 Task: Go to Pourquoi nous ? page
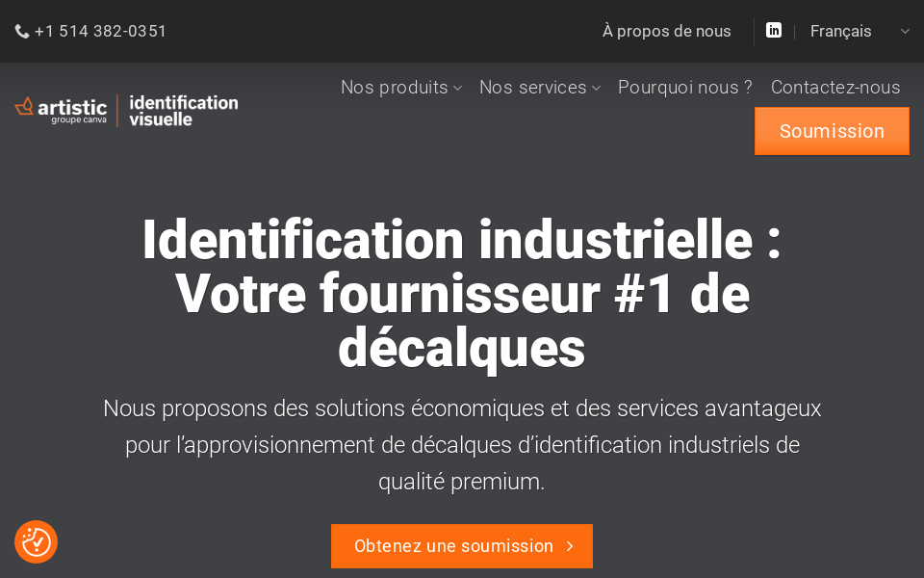point(685,88)
